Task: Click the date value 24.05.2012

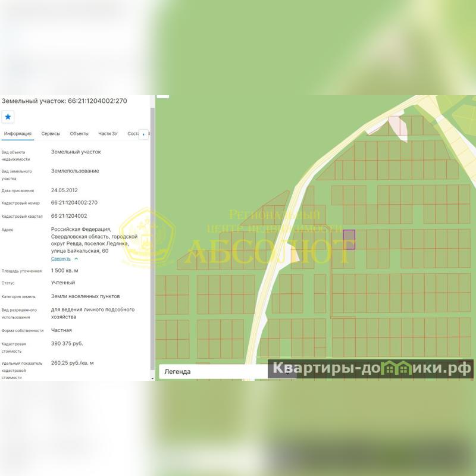Action: click(64, 190)
